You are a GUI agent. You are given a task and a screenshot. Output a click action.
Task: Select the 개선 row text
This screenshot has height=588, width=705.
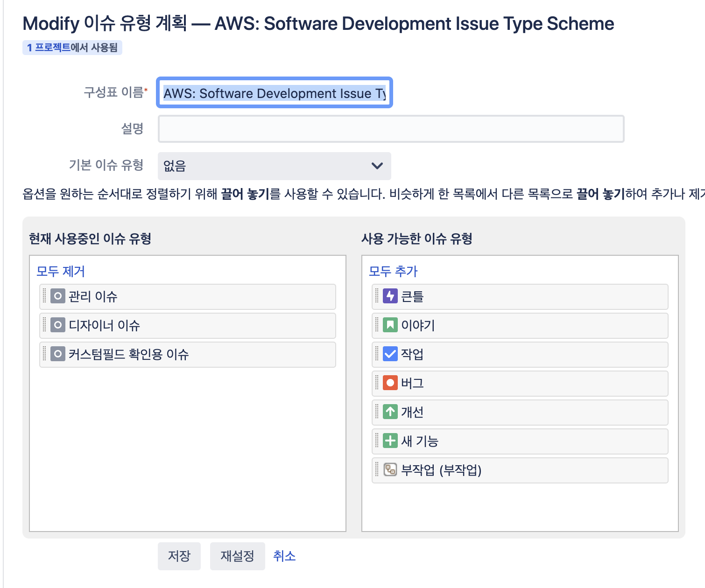412,412
